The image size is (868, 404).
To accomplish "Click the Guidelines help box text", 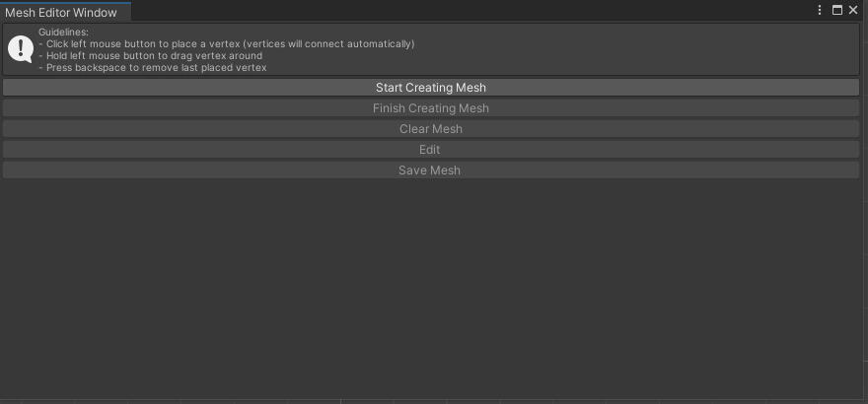I will coord(227,50).
